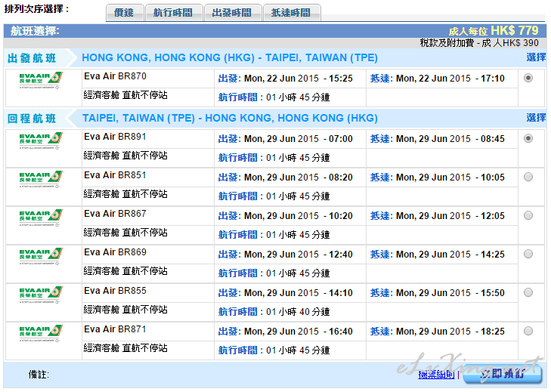Click the HKG - TPE outbound route heading

[x=230, y=57]
